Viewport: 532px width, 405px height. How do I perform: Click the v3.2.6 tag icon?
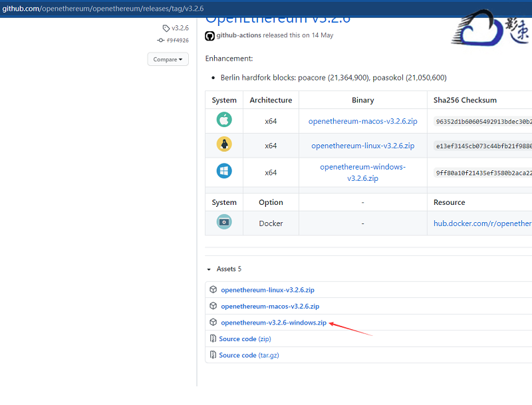166,28
